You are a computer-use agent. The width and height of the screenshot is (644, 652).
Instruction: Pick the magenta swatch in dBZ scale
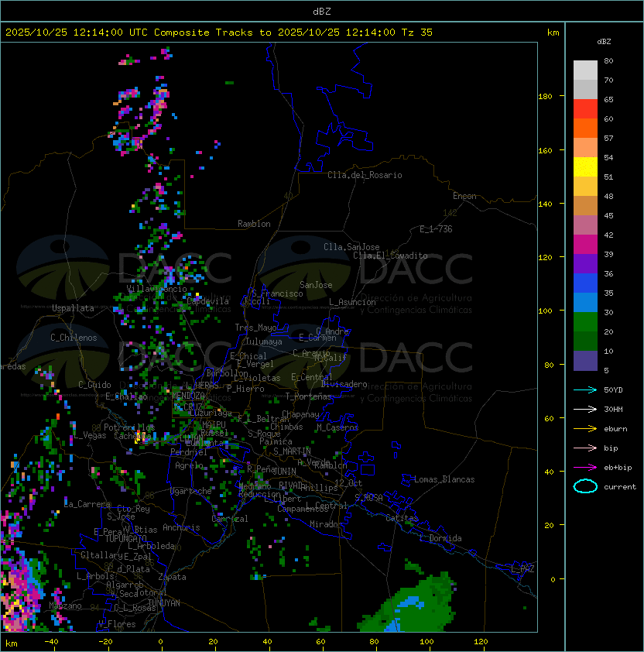pos(585,244)
